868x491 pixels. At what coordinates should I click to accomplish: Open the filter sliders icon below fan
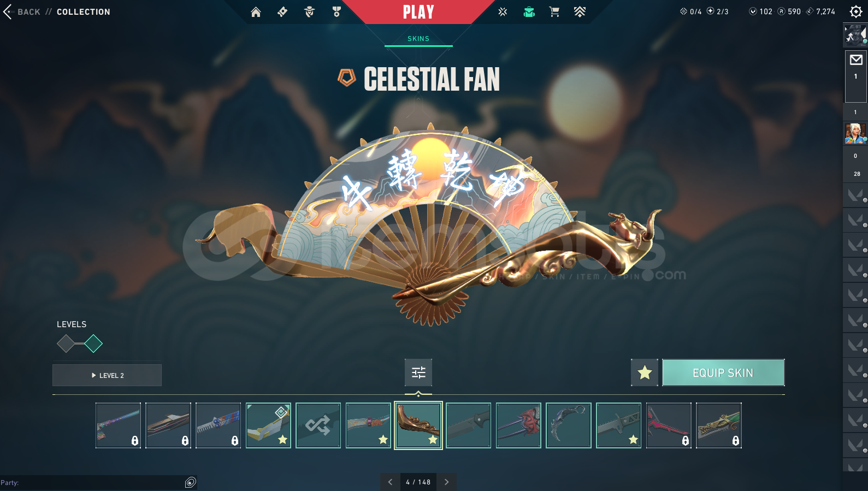tap(418, 372)
